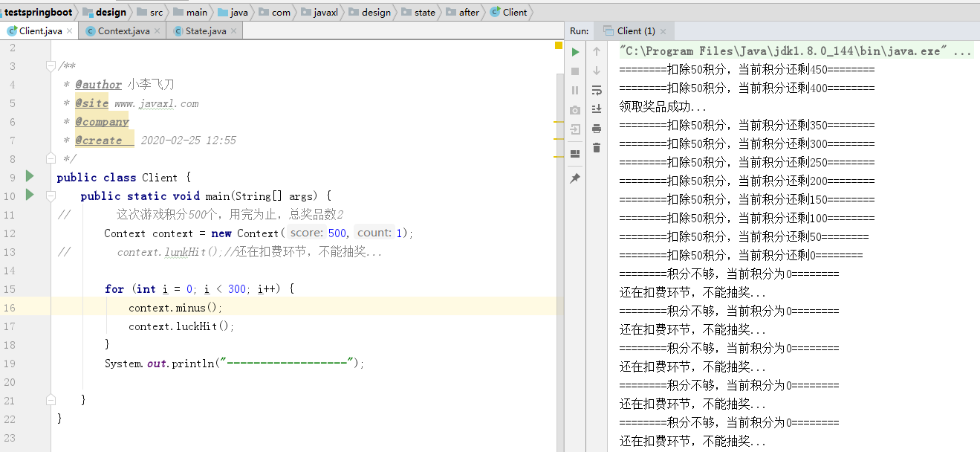Click the score: parameter hint
The width and height of the screenshot is (980, 452).
click(306, 233)
